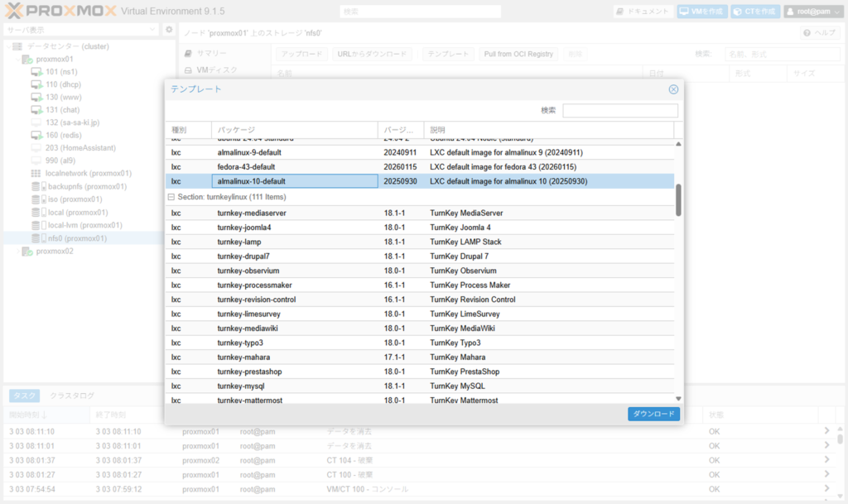Expand the proxmox02 node

coord(18,252)
